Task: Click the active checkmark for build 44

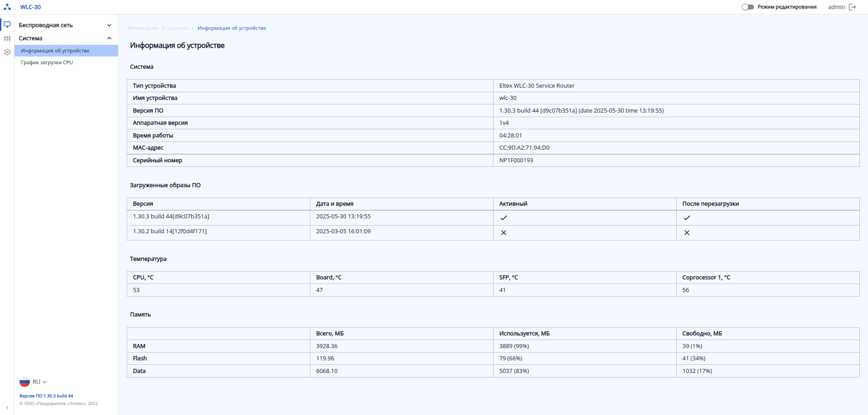Action: click(x=503, y=218)
